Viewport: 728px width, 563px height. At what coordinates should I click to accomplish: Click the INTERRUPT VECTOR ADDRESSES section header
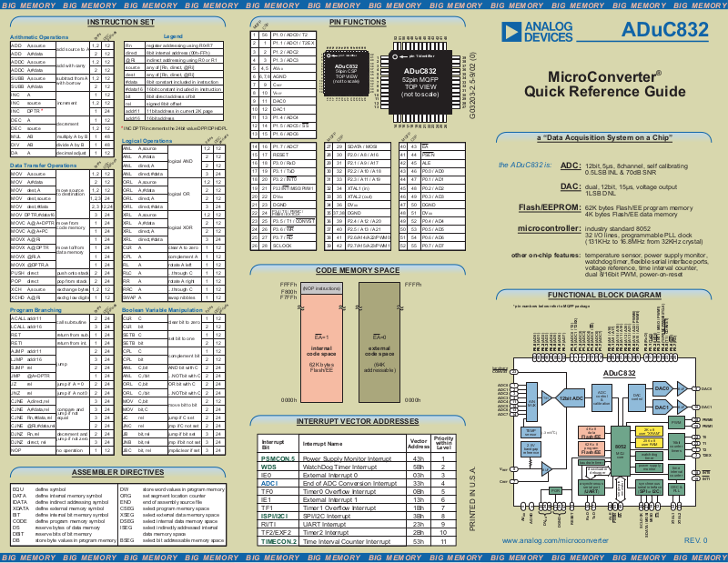358,421
